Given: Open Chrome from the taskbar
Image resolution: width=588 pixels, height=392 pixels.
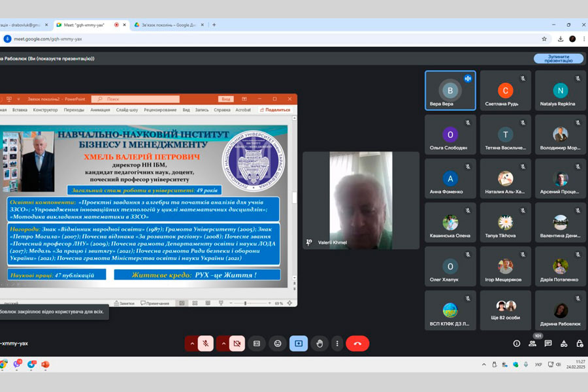Looking at the screenshot, I should [x=3, y=365].
